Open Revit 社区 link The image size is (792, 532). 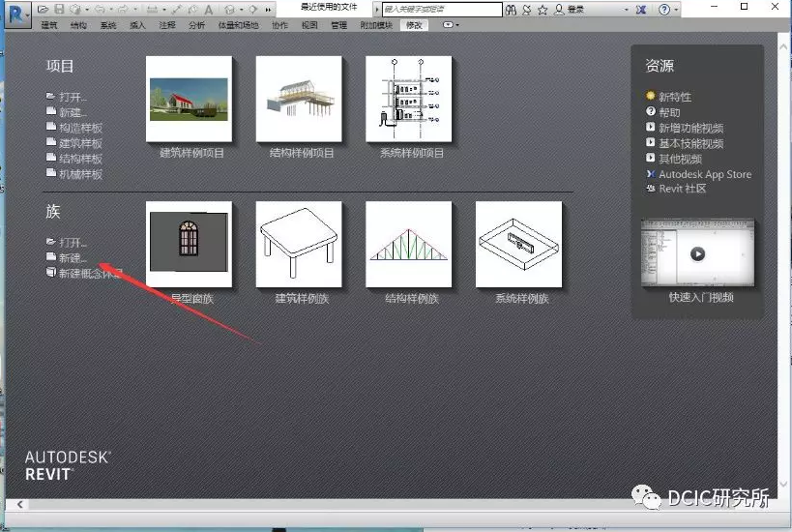click(x=676, y=189)
